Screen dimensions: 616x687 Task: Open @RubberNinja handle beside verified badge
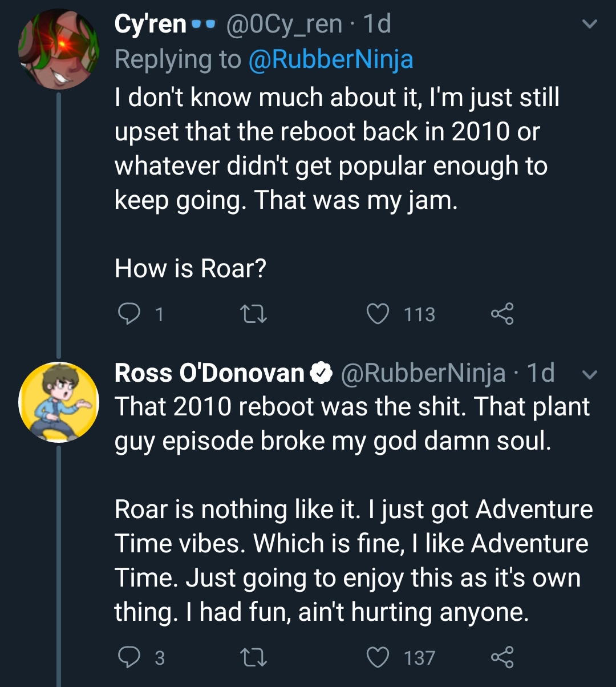click(x=423, y=373)
